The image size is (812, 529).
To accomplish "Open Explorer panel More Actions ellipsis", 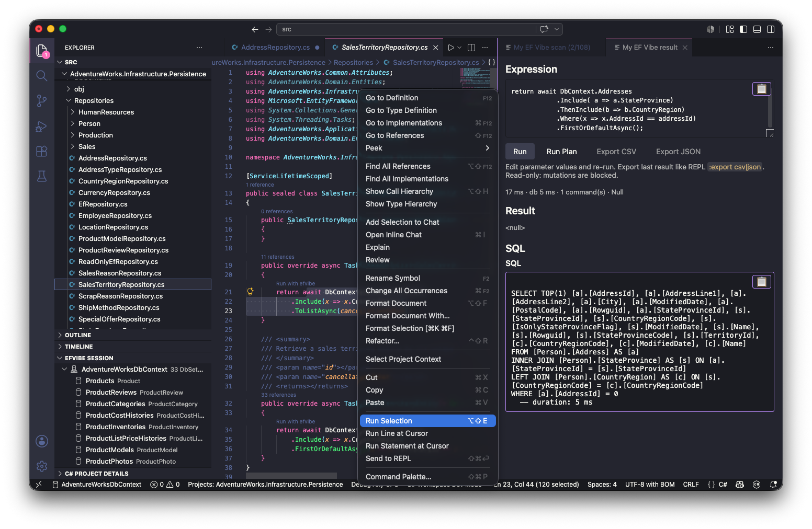I will click(199, 48).
